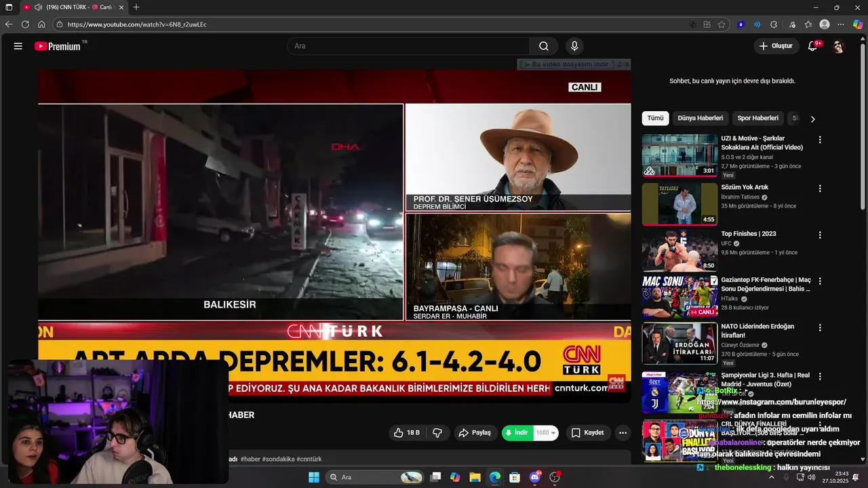Open Discord from the taskbar
Viewport: 868px width, 488px height.
[x=535, y=477]
